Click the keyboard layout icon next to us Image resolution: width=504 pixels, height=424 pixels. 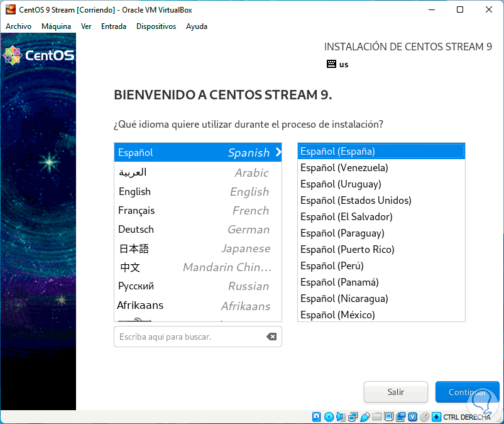click(331, 64)
